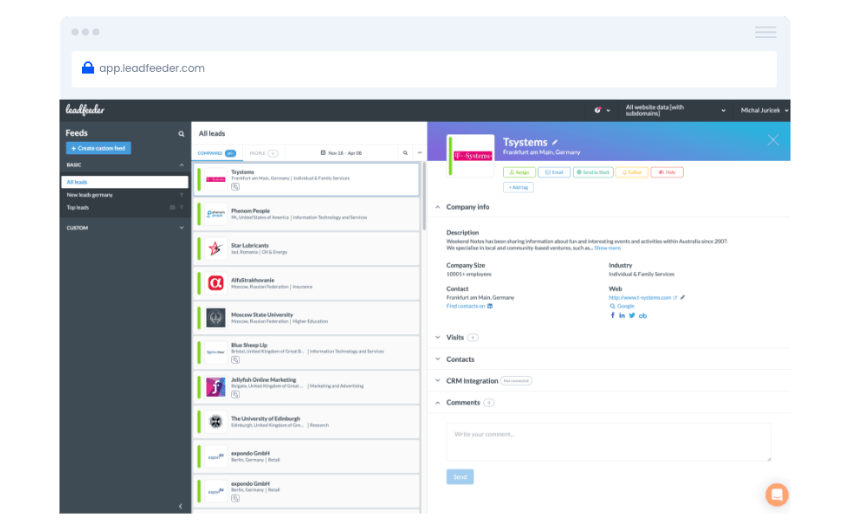Viewport: 850px width, 530px height.
Task: Select The University of Edinburgh lead
Action: 306,422
